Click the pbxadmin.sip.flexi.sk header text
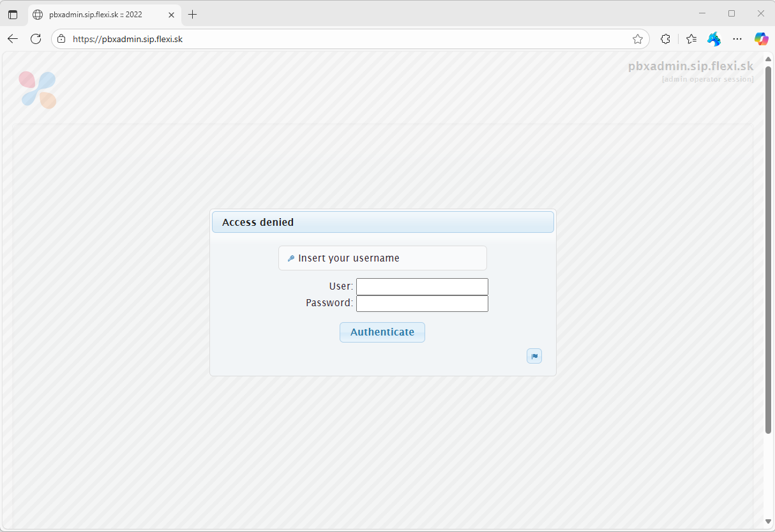This screenshot has width=775, height=532. 690,66
